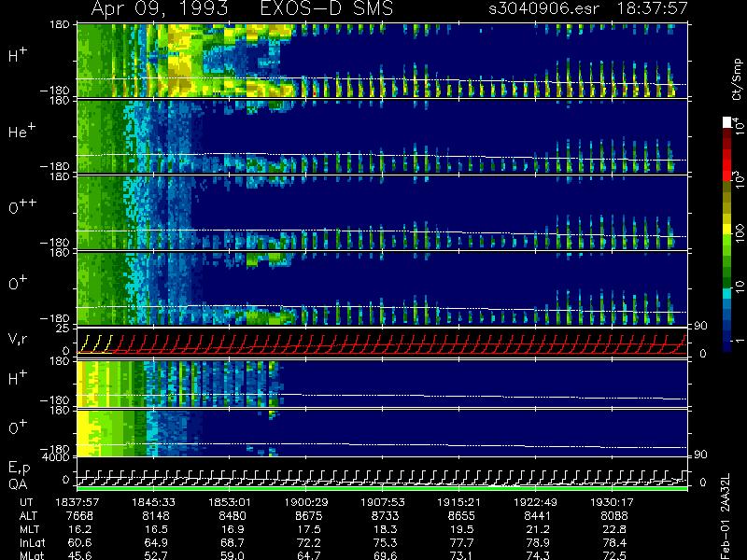Click the 'EXOS-D SMS' title text
Screen dimensions: 747x560
pos(327,8)
